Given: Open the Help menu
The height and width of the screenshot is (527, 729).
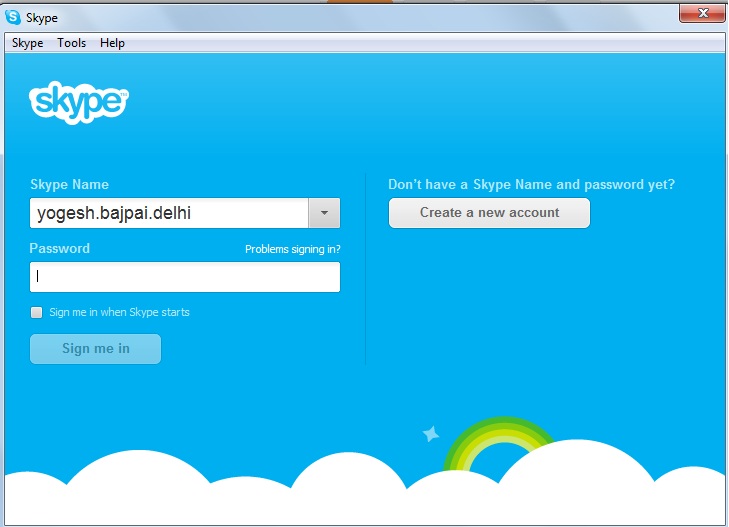Looking at the screenshot, I should pyautogui.click(x=112, y=43).
